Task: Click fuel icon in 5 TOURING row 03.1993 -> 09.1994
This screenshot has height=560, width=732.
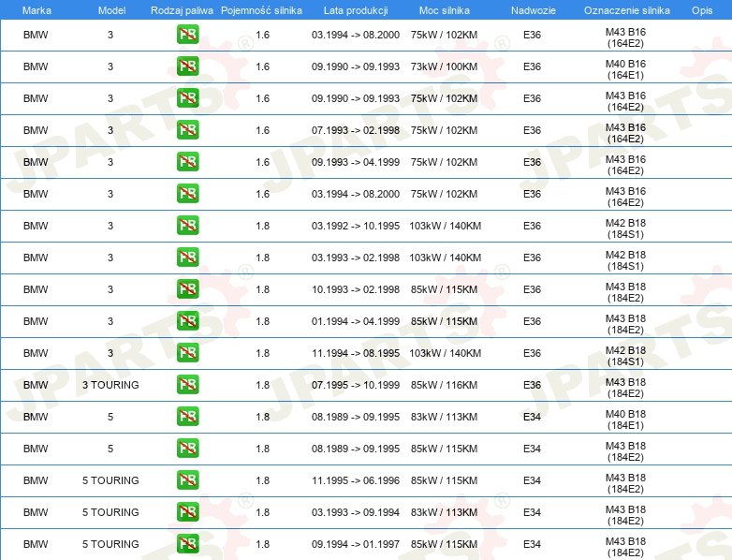Action: [x=187, y=512]
